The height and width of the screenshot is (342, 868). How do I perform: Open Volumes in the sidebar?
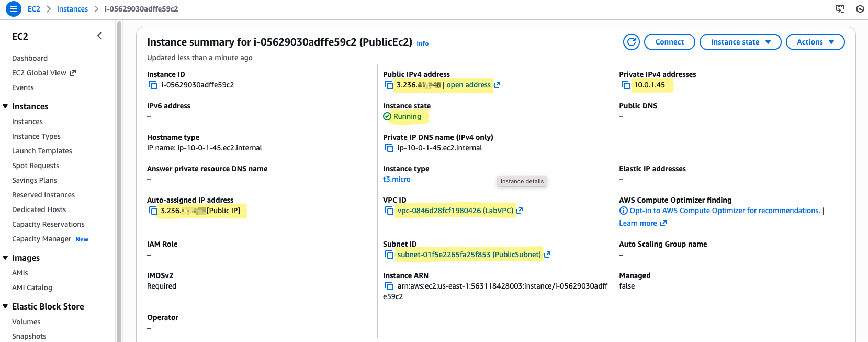26,322
